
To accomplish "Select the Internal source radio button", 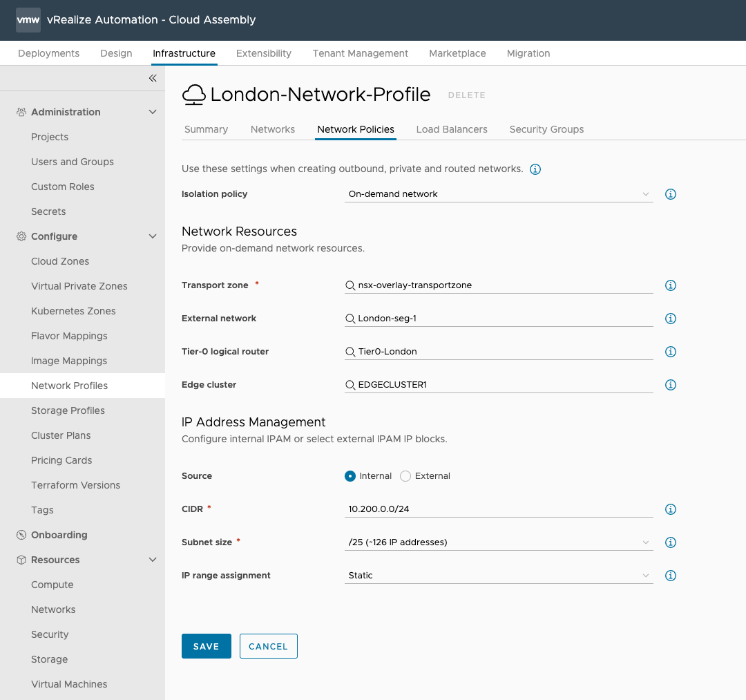I will [x=350, y=476].
